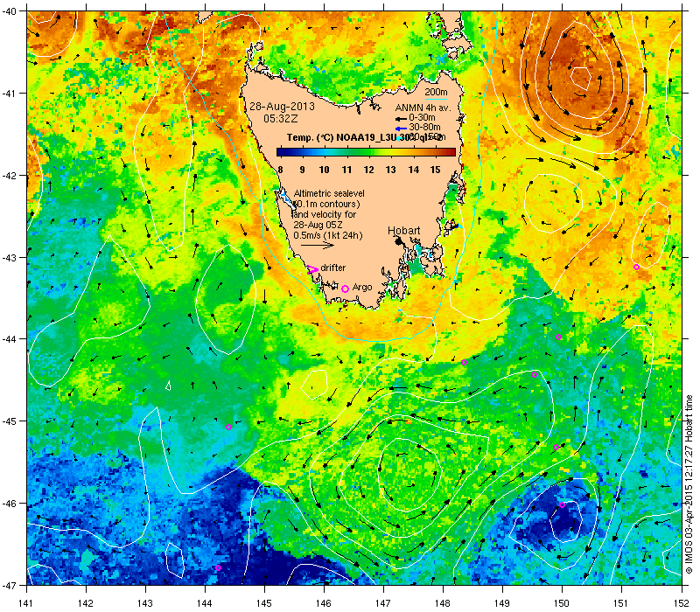Click the cyan 200m contour legend line
The width and height of the screenshot is (700, 612).
(436, 99)
